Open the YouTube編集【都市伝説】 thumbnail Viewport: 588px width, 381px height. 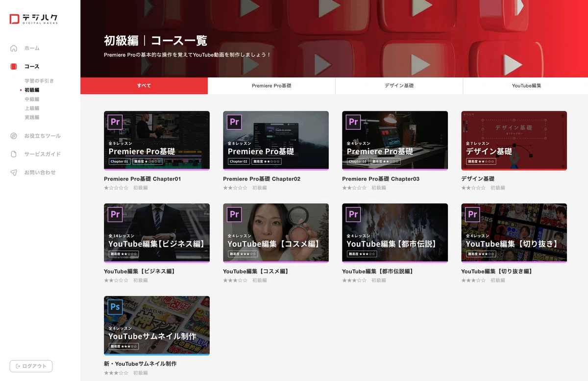coord(395,233)
